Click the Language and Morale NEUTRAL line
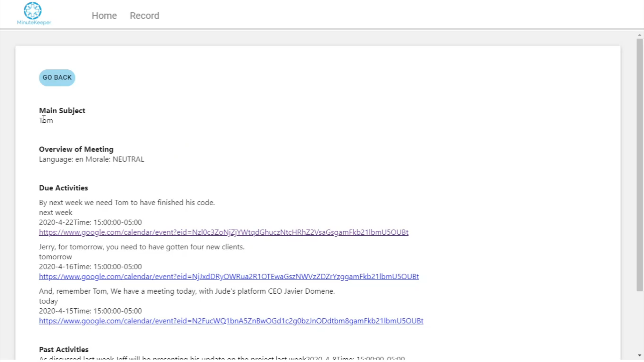This screenshot has height=362, width=644. (x=91, y=159)
